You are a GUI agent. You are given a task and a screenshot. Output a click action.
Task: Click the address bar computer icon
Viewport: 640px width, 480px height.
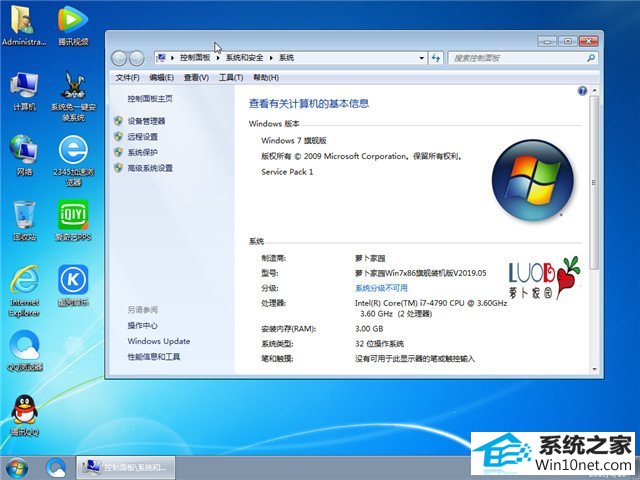point(161,58)
